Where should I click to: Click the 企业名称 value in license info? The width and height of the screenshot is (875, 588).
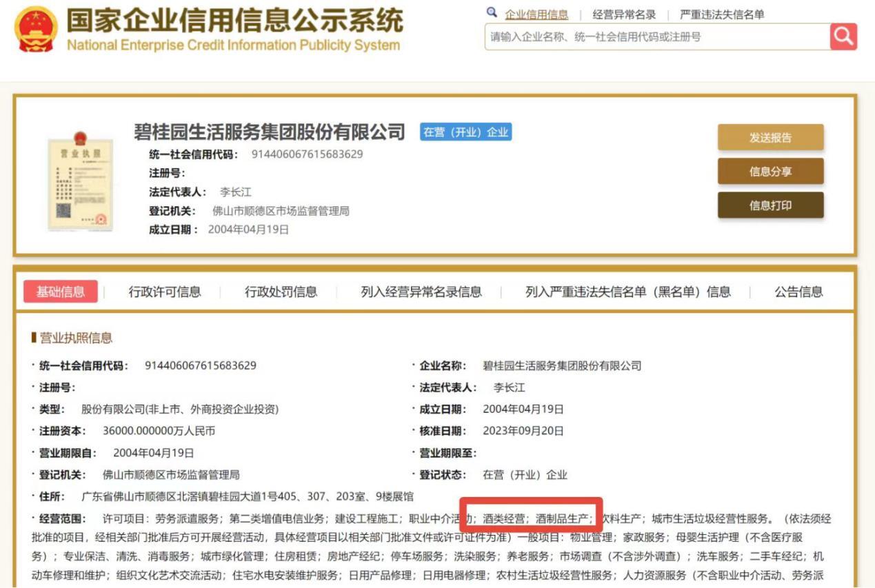pos(562,365)
